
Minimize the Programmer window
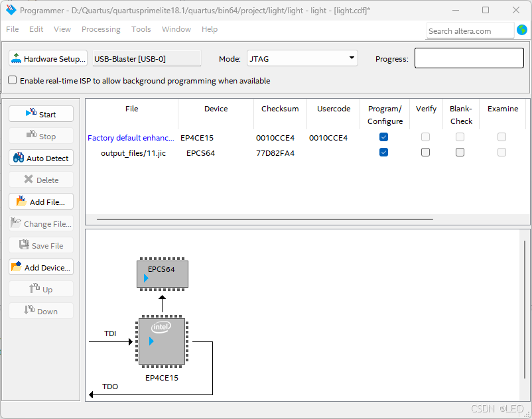[x=456, y=10]
